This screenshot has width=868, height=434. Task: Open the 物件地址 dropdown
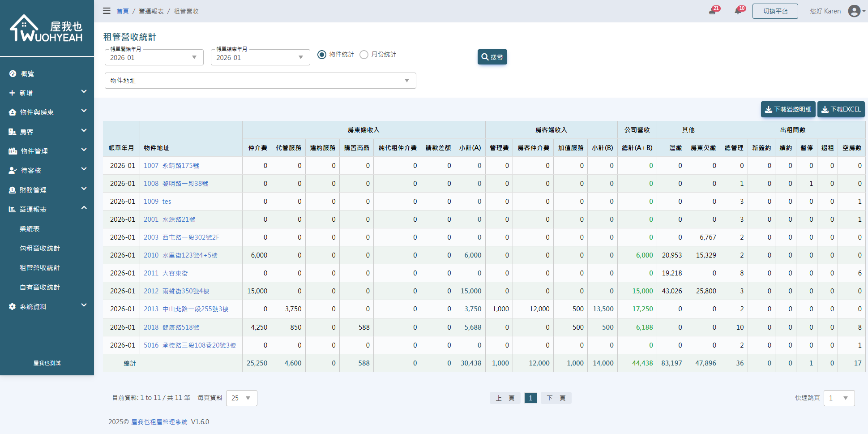[x=260, y=81]
